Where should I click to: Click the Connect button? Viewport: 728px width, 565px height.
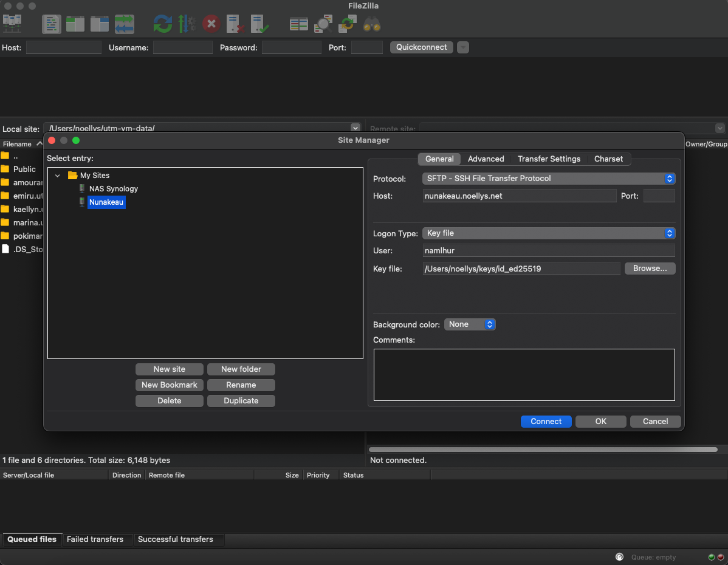click(546, 422)
